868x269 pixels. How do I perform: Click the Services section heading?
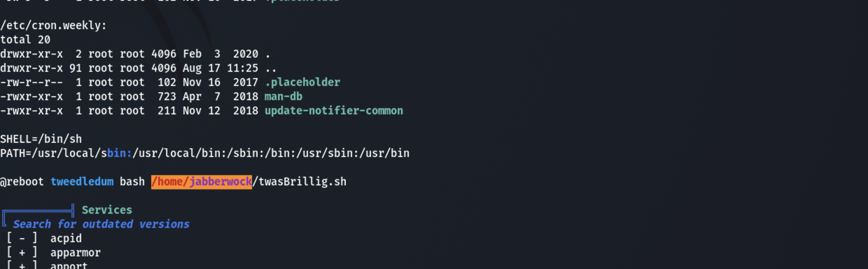(107, 210)
